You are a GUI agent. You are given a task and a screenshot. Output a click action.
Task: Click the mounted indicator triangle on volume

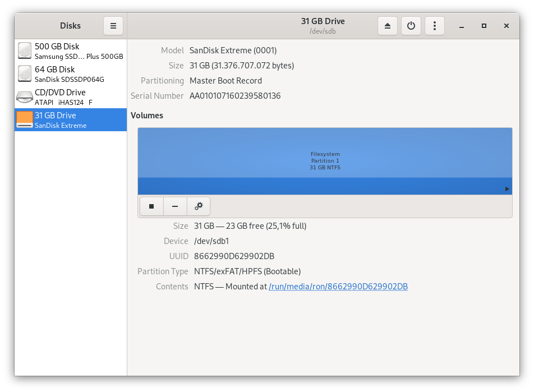(507, 189)
